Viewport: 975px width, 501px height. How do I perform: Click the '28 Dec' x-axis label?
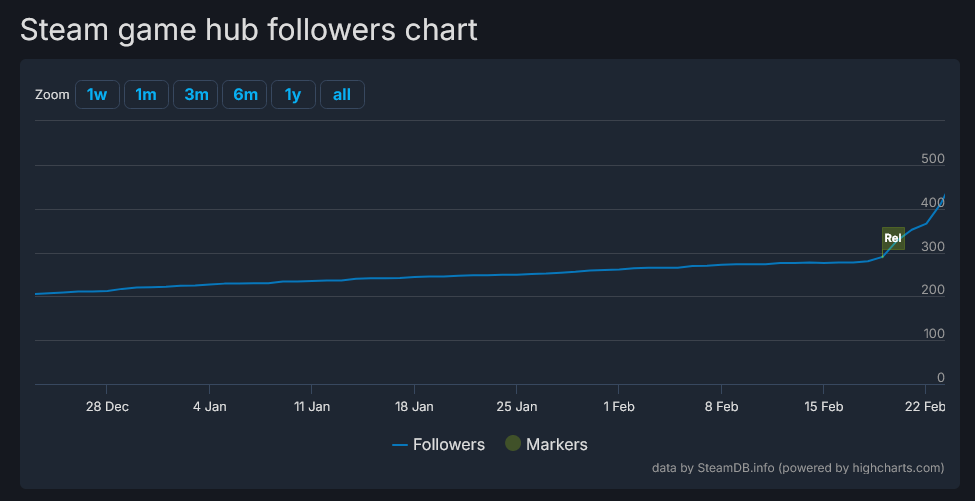(x=107, y=407)
